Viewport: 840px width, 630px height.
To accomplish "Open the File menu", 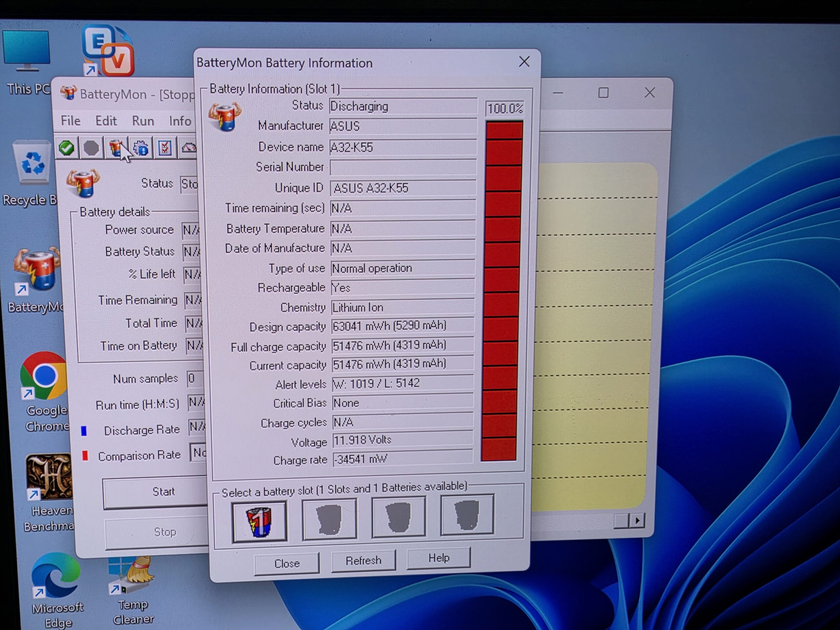I will [71, 121].
